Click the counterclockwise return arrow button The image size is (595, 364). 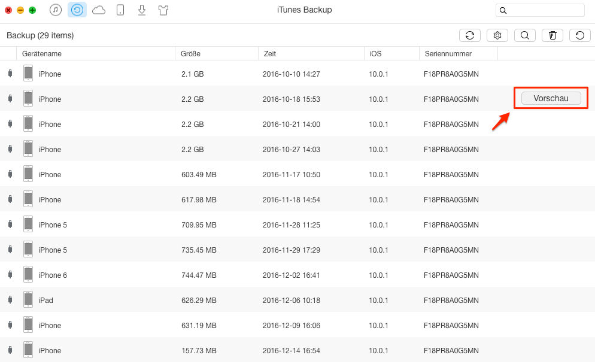tap(580, 35)
